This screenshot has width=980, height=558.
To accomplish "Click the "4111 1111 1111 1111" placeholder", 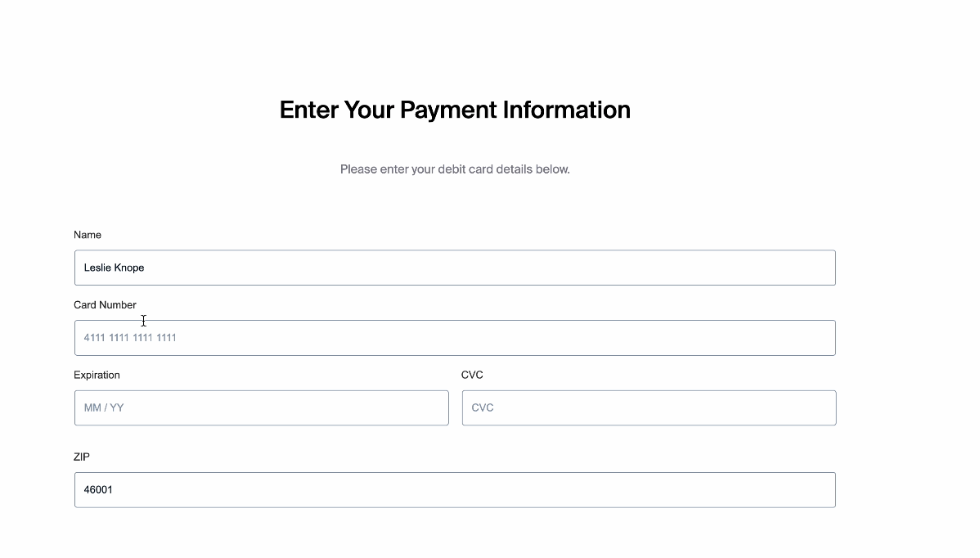I will [130, 338].
